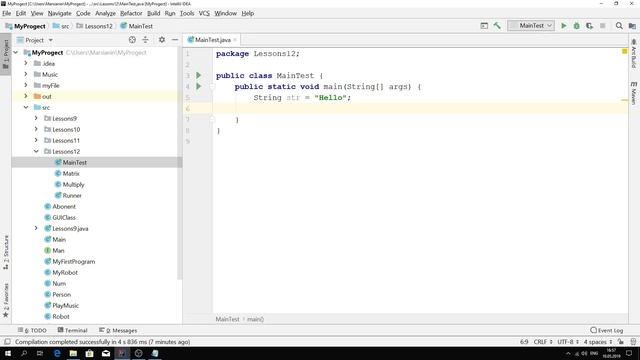Click src in the navigation bar

coord(61,26)
